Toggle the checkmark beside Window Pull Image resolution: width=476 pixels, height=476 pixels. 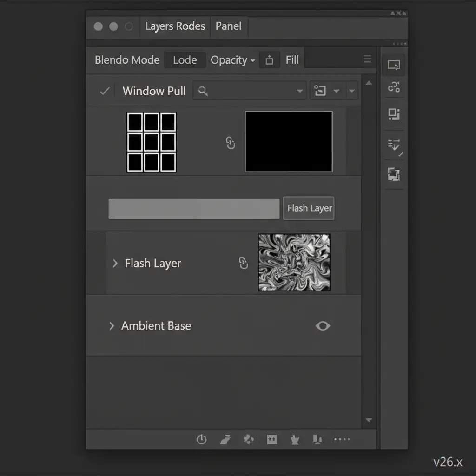(105, 91)
